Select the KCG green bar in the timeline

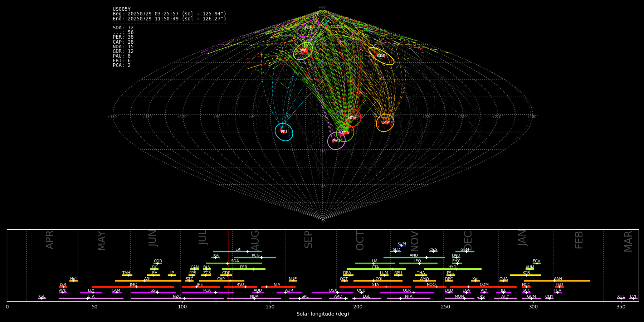point(255,258)
